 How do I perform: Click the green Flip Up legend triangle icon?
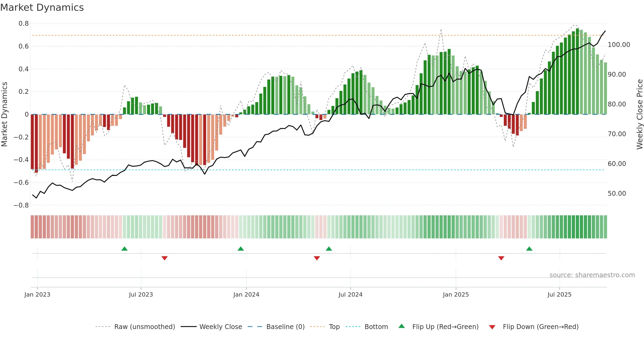(x=402, y=326)
